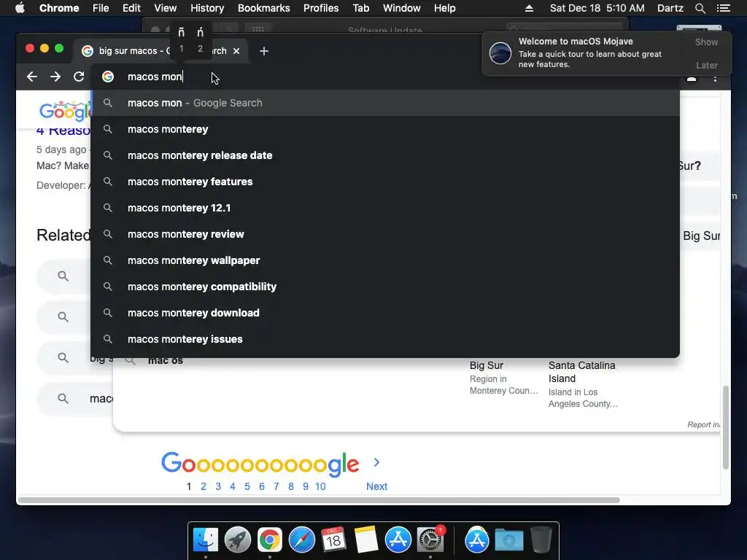The height and width of the screenshot is (560, 747).
Task: Open the Downloads folder in the dock
Action: [508, 540]
